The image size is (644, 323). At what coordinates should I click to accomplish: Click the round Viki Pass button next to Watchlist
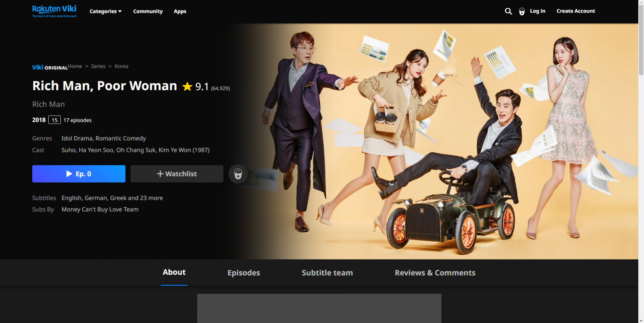click(x=238, y=174)
